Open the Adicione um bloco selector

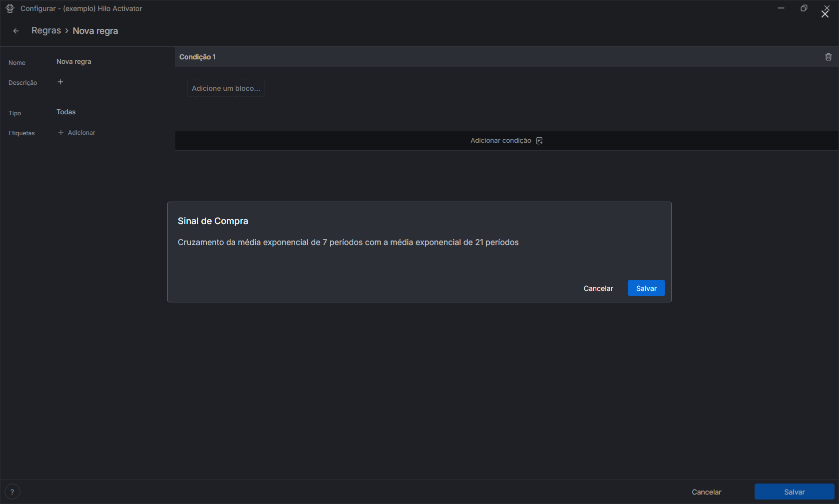pyautogui.click(x=226, y=88)
